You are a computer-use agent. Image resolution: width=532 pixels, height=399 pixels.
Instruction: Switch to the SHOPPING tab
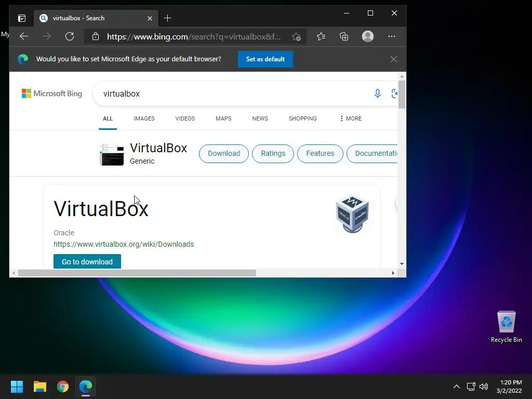(x=303, y=118)
